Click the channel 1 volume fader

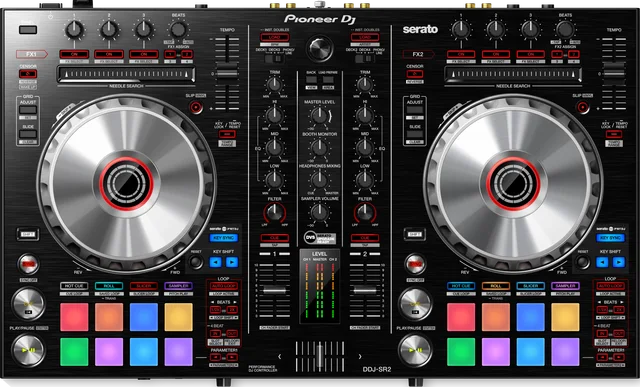point(274,290)
